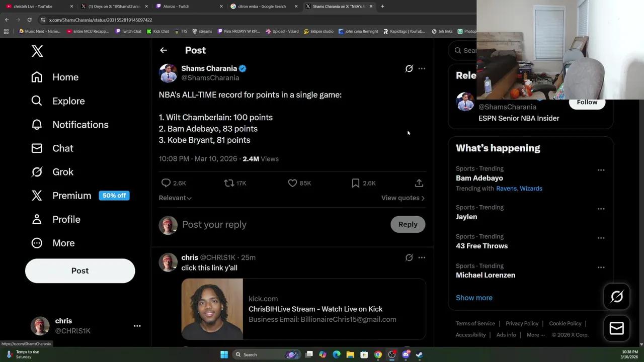Viewport: 644px width, 362px height.
Task: Open more options for Jaylen trend
Action: [x=601, y=209]
